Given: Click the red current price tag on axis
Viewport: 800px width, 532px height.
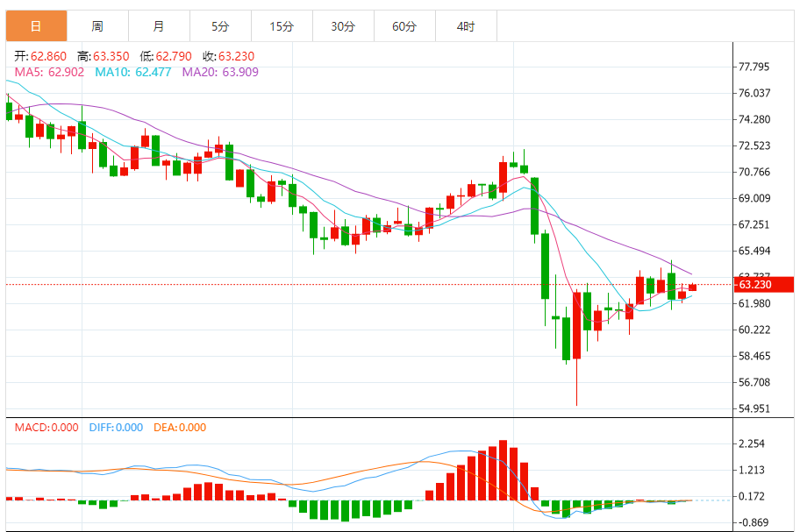Looking at the screenshot, I should [764, 284].
